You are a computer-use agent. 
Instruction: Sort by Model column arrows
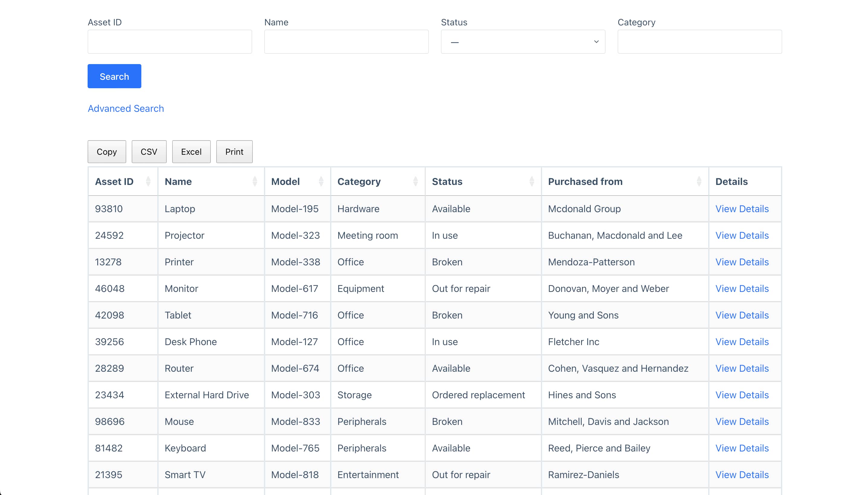pyautogui.click(x=321, y=182)
